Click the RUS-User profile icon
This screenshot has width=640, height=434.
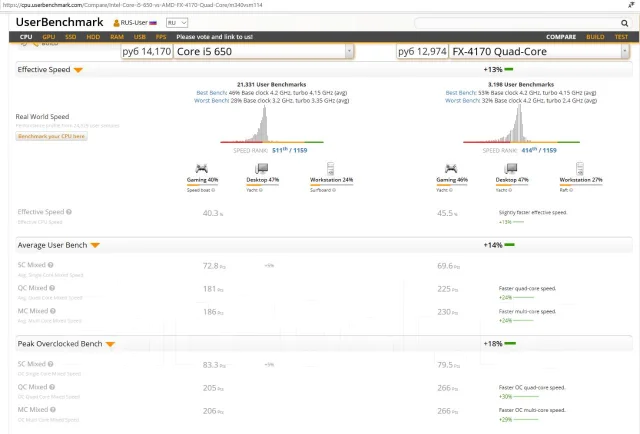[x=116, y=23]
